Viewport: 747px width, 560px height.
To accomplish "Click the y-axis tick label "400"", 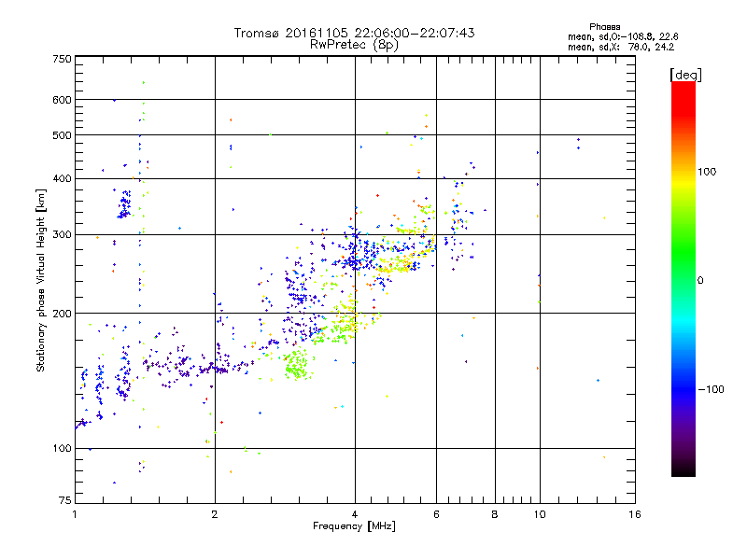I will pyautogui.click(x=62, y=178).
